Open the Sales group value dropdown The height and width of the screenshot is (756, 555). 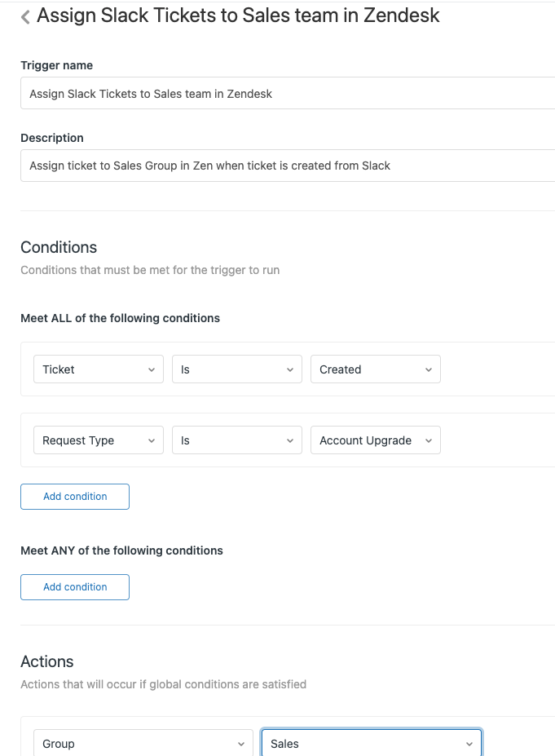click(372, 743)
